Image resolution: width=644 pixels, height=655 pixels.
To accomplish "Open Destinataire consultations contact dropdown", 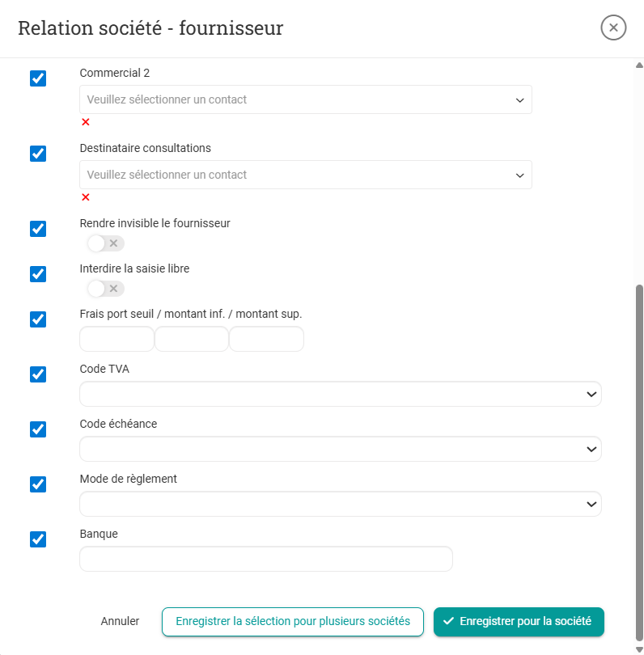I will (x=305, y=175).
